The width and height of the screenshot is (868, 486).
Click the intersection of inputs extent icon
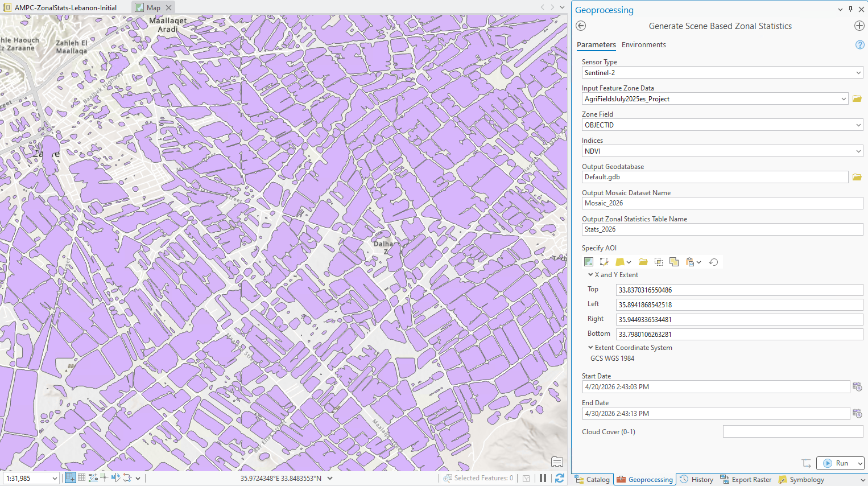[x=659, y=262]
